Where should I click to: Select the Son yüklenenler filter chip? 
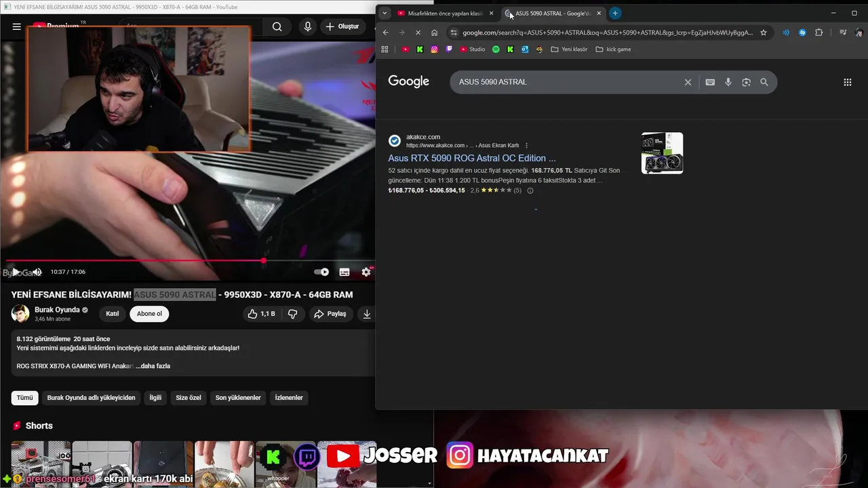238,398
